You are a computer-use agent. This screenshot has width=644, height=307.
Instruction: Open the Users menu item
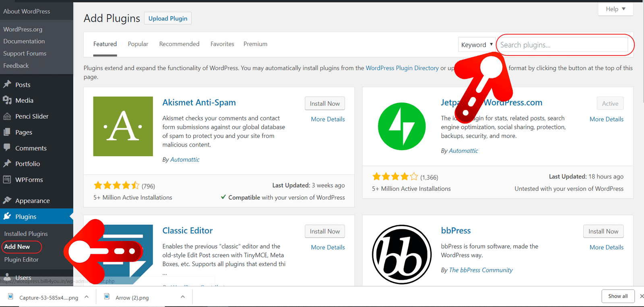23,278
